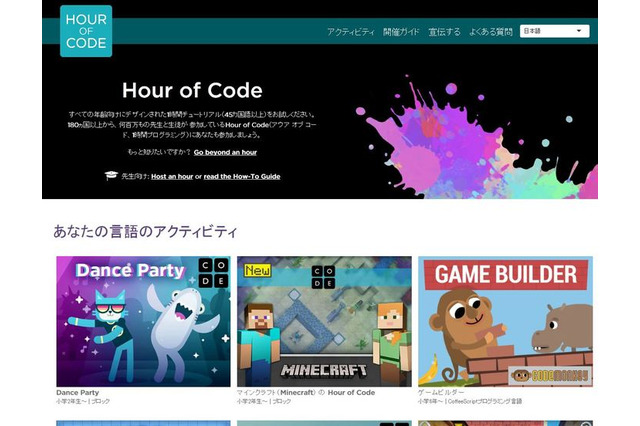
Task: Click the graduation cap teacher icon
Action: [x=111, y=176]
